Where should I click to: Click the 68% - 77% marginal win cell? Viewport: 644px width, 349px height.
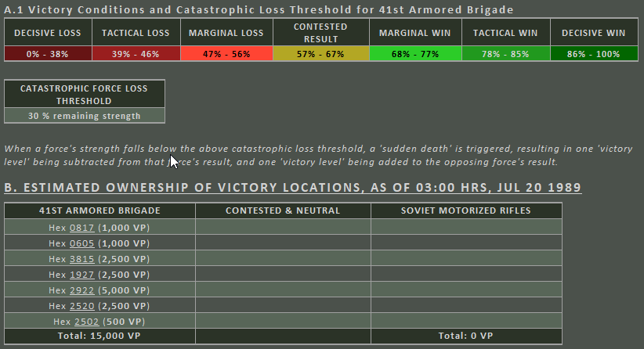(x=415, y=54)
